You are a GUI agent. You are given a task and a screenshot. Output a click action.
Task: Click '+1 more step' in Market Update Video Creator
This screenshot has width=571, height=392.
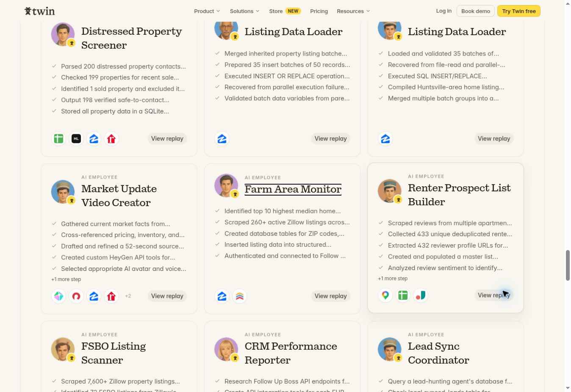click(x=66, y=279)
